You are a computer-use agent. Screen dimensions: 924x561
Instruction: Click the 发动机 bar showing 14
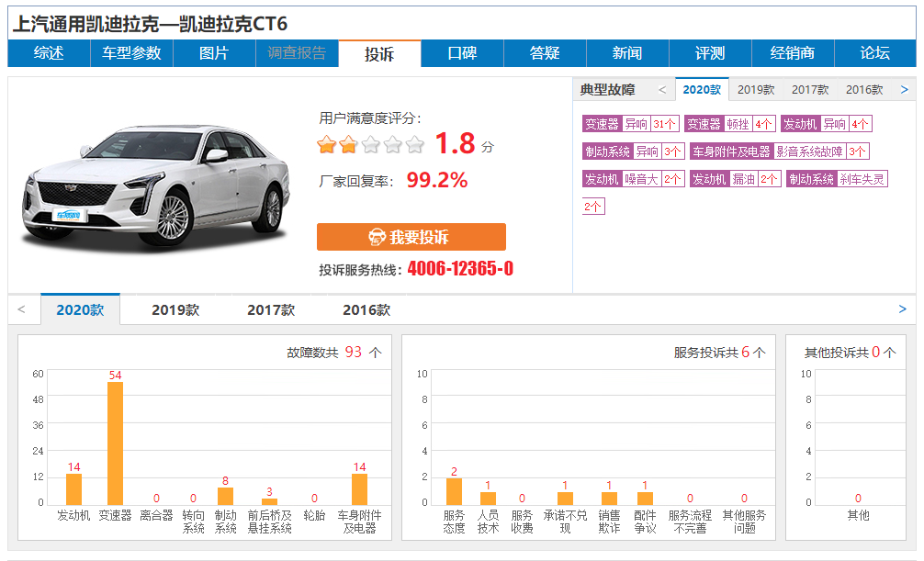pyautogui.click(x=73, y=489)
